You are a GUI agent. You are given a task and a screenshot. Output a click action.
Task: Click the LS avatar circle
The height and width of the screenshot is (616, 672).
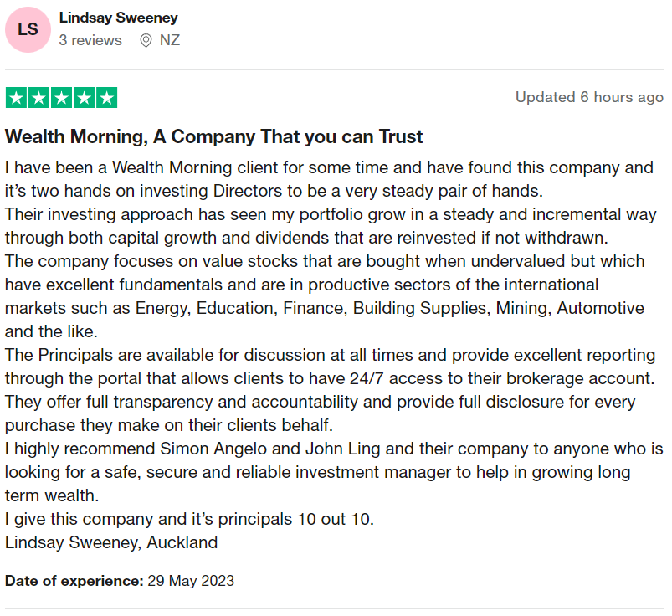pyautogui.click(x=28, y=29)
